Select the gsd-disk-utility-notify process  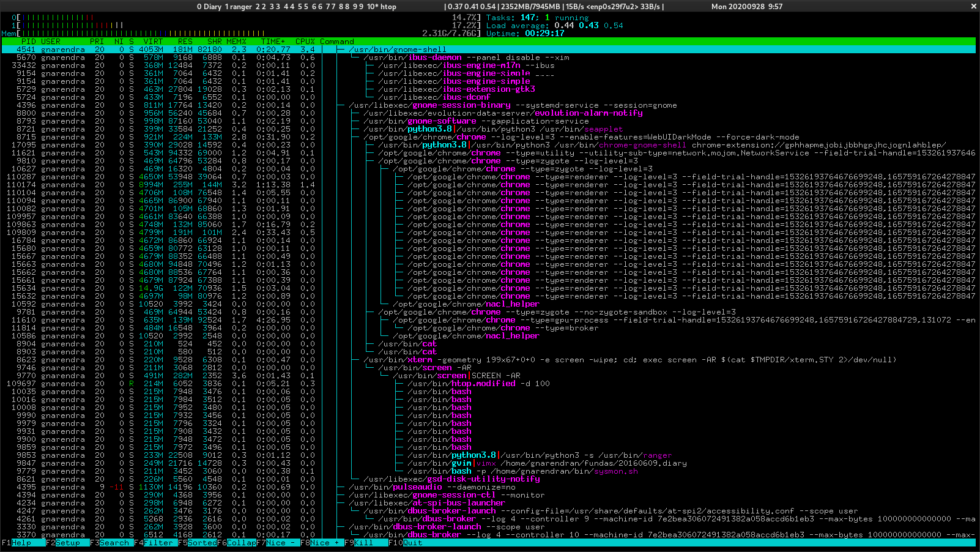click(x=488, y=479)
